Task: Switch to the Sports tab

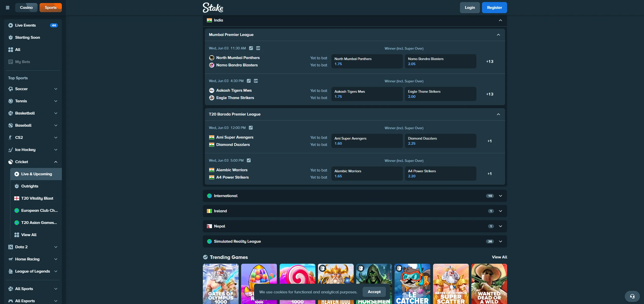Action: pyautogui.click(x=51, y=8)
